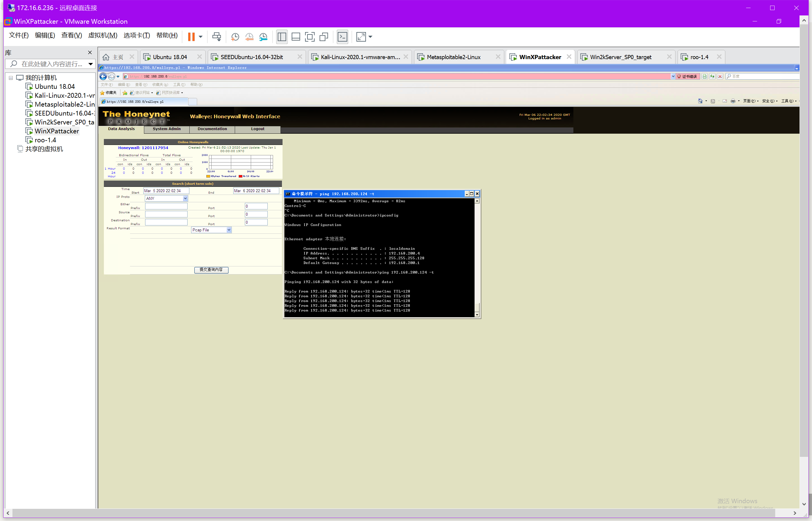This screenshot has width=812, height=521.
Task: Click the IE stop loading button
Action: 720,76
